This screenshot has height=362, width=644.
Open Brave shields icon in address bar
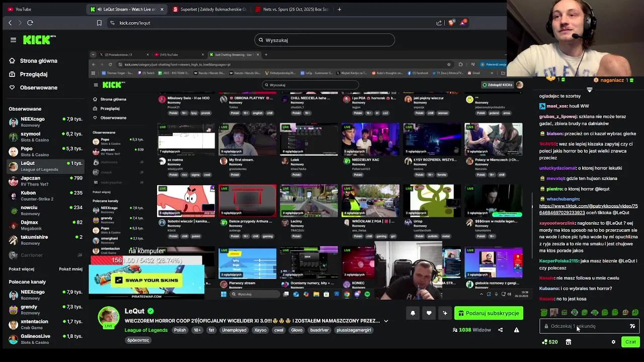click(451, 23)
